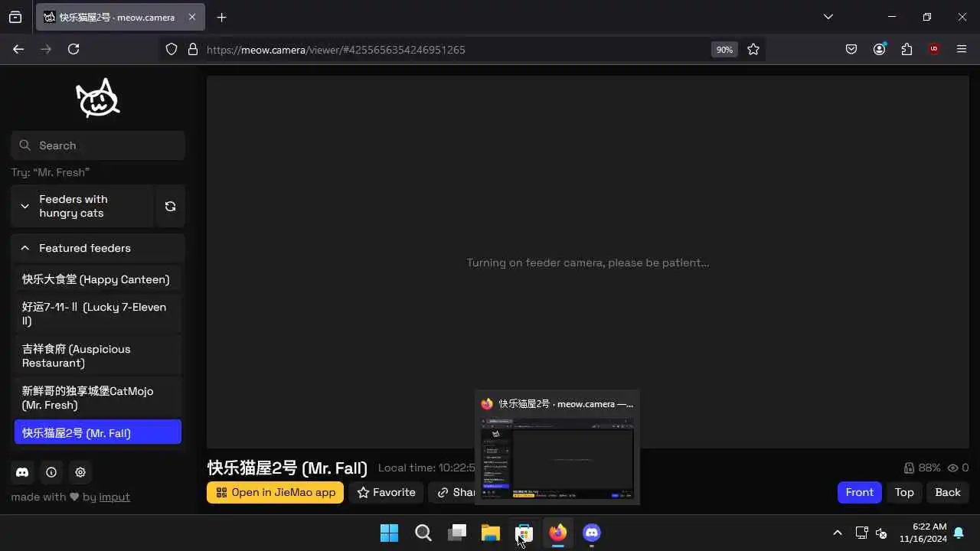Open the settings gear in sidebar
Screen dimensions: 980x551
80,472
